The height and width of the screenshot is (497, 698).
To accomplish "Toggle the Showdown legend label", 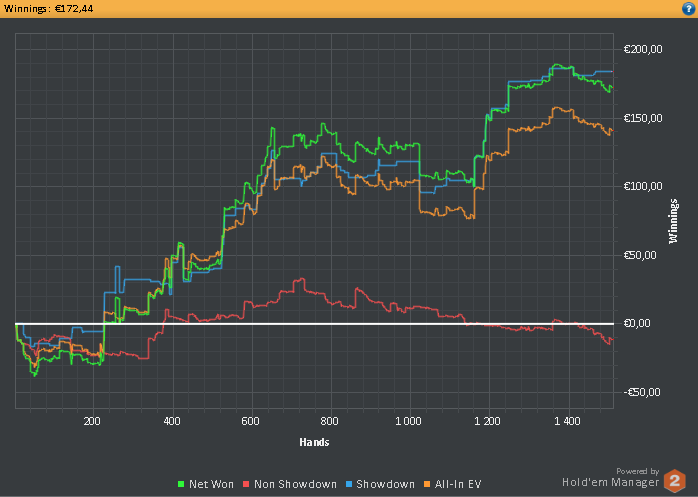I will click(x=384, y=485).
